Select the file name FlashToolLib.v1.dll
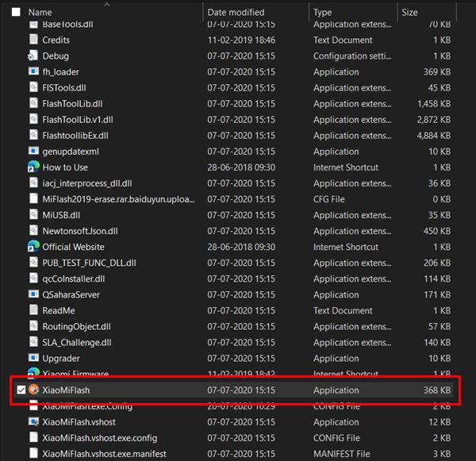This screenshot has width=476, height=461. pos(78,120)
